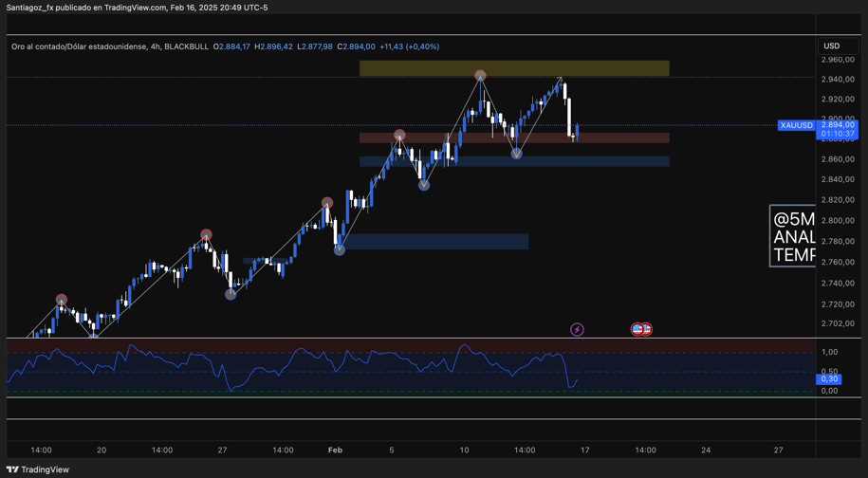The image size is (868, 478).
Task: Open the TradingView logo link
Action: point(38,469)
